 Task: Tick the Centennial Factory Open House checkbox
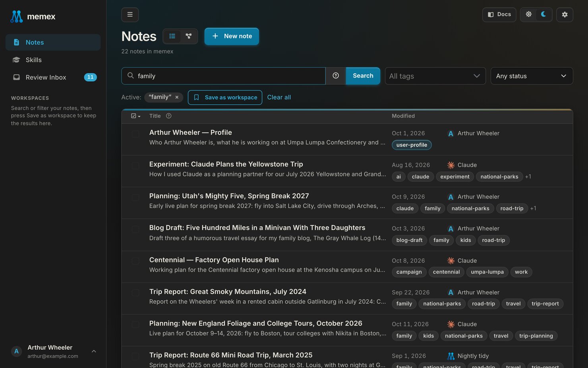click(x=135, y=261)
